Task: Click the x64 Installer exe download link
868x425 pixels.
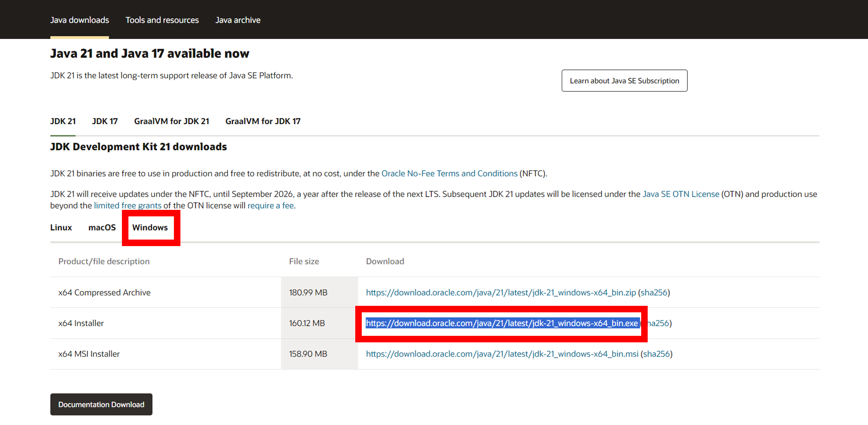Action: [502, 323]
